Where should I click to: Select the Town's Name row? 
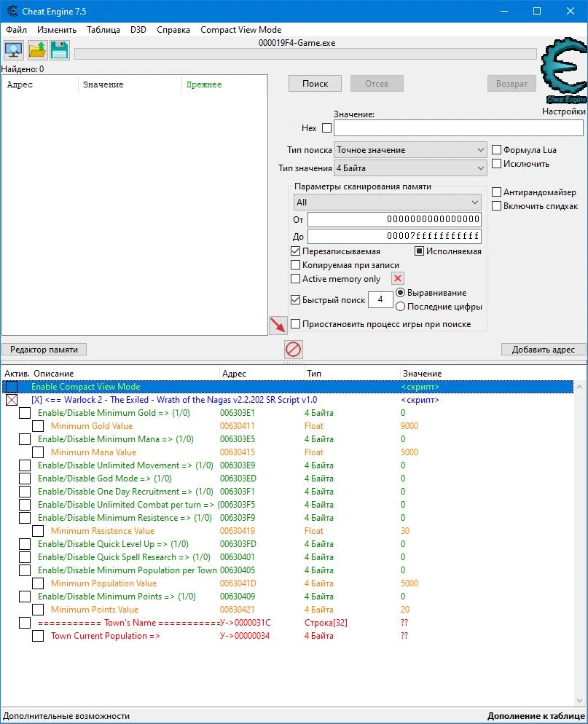point(287,623)
